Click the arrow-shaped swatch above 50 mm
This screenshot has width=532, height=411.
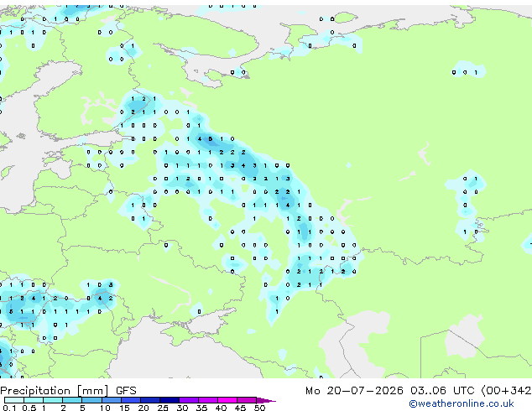(x=266, y=400)
